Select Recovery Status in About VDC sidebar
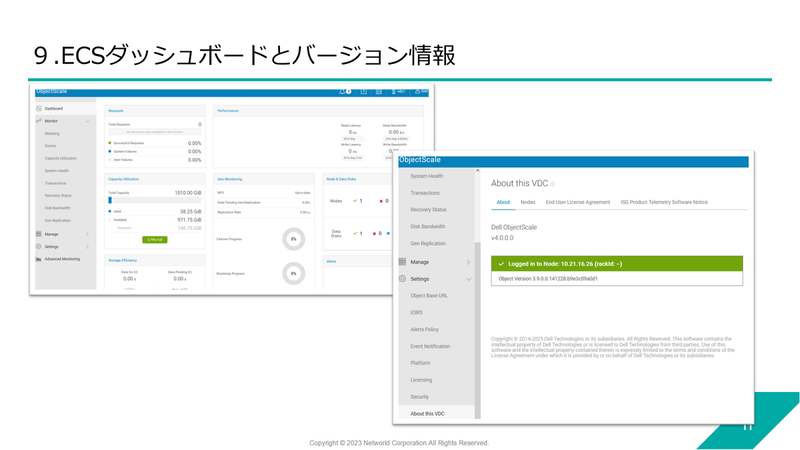The width and height of the screenshot is (800, 450). 429,210
